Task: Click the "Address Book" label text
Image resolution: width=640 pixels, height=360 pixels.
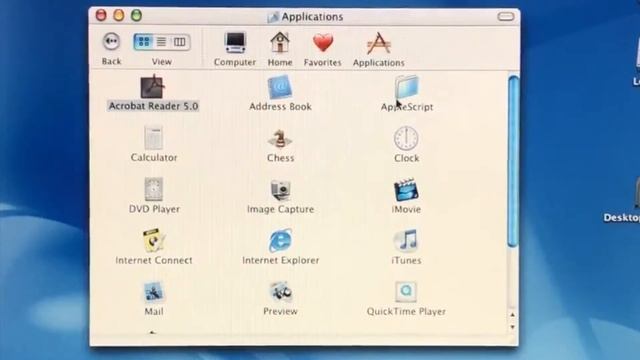Action: click(x=280, y=107)
